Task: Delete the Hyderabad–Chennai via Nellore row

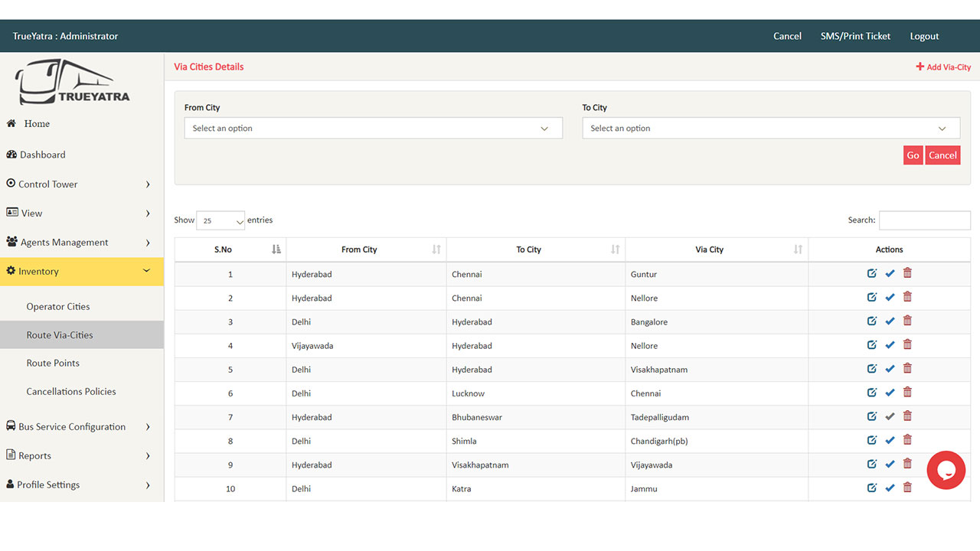Action: coord(907,297)
